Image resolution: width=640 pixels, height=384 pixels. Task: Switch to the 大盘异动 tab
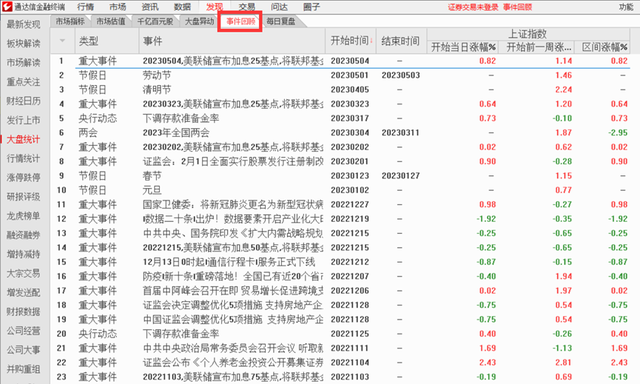[x=199, y=21]
